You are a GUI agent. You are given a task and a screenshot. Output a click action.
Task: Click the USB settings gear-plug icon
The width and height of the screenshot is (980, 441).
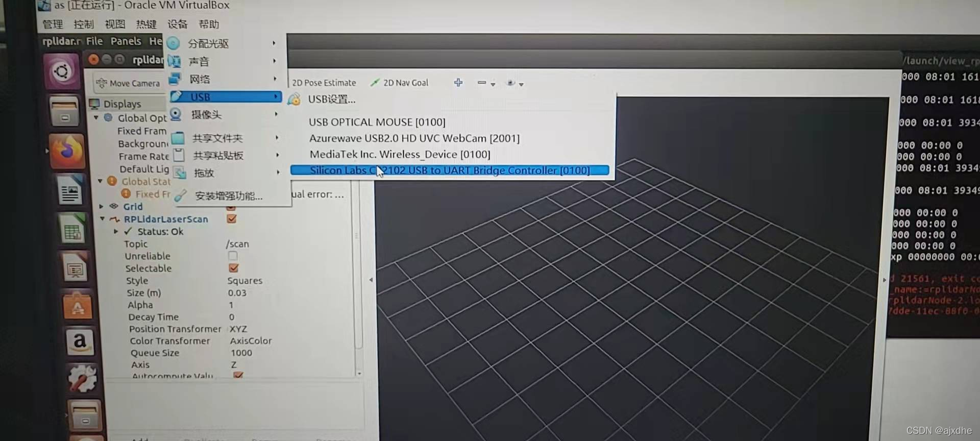pos(294,100)
